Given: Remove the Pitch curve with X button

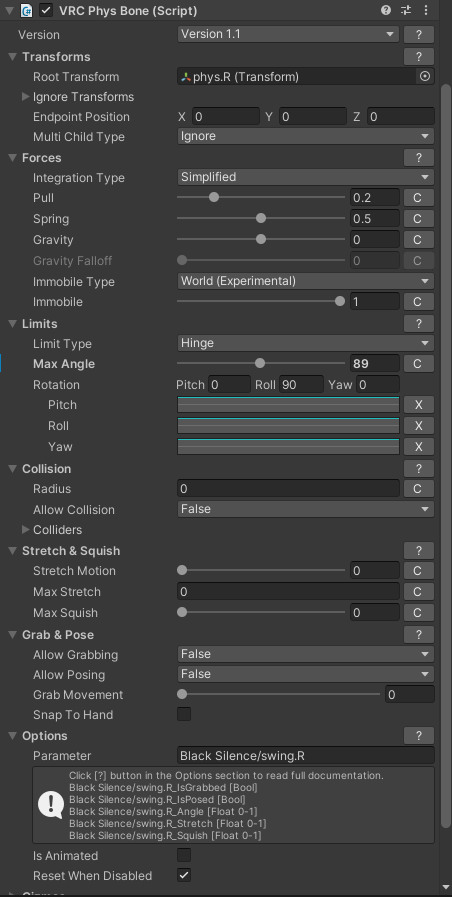Looking at the screenshot, I should pyautogui.click(x=419, y=405).
